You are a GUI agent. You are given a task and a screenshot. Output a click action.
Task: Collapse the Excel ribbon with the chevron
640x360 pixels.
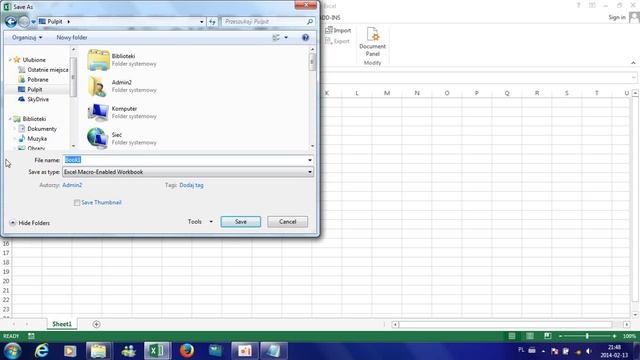click(x=633, y=63)
